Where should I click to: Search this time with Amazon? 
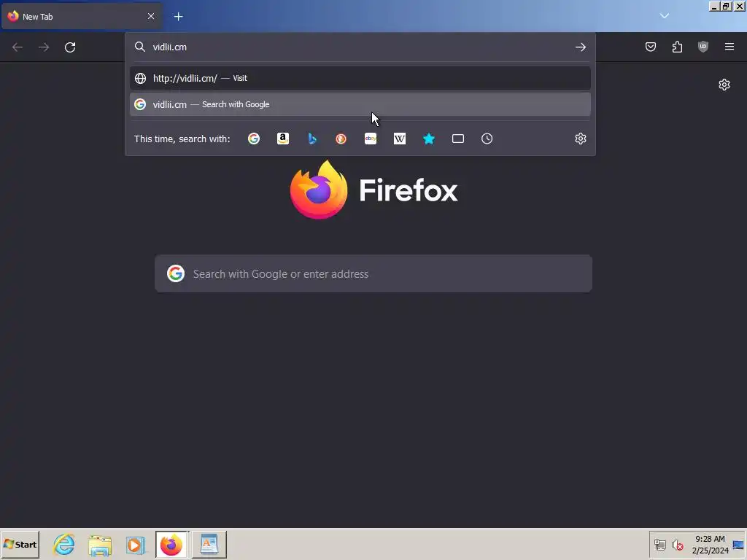point(283,139)
